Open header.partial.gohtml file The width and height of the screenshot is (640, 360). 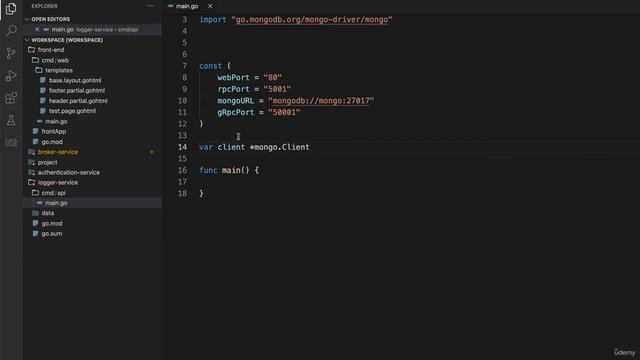(78, 101)
